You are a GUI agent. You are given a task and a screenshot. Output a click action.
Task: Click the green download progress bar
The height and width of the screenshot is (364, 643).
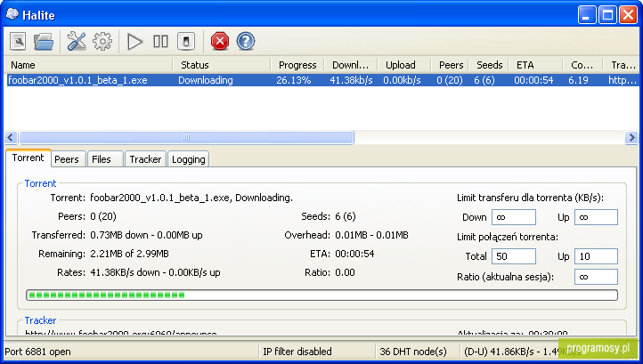point(321,295)
